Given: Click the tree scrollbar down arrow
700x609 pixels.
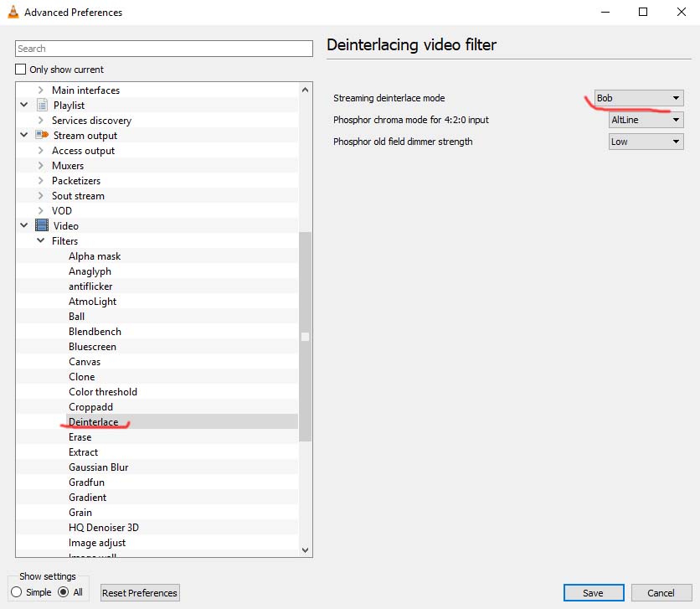Looking at the screenshot, I should [305, 550].
